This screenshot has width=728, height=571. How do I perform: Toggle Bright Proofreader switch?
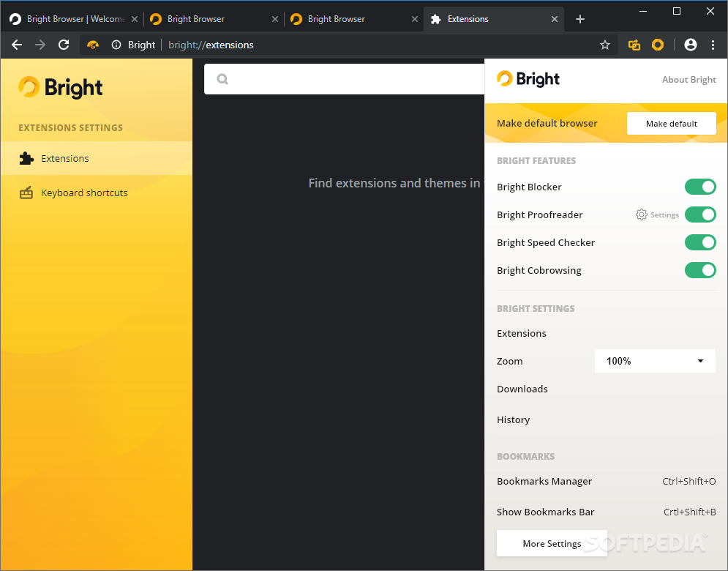700,214
